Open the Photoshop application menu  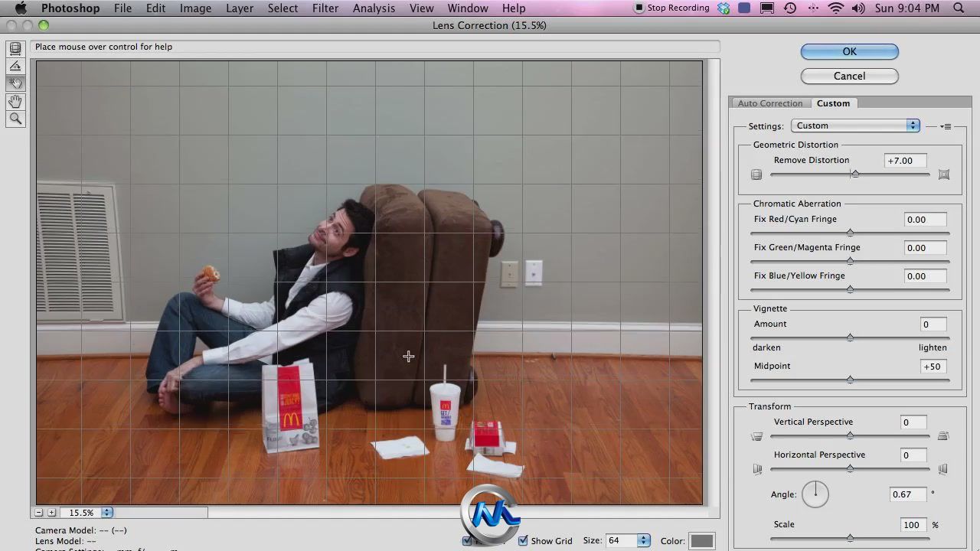(70, 8)
